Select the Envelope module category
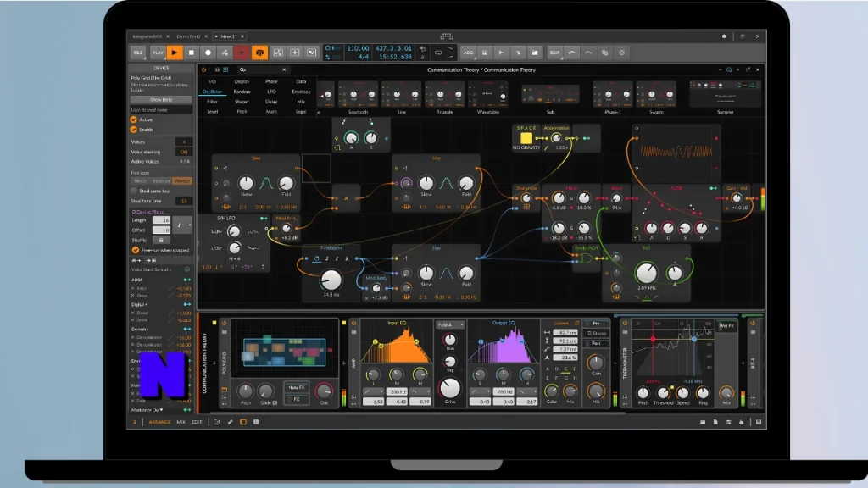This screenshot has height=488, width=868. tap(301, 91)
